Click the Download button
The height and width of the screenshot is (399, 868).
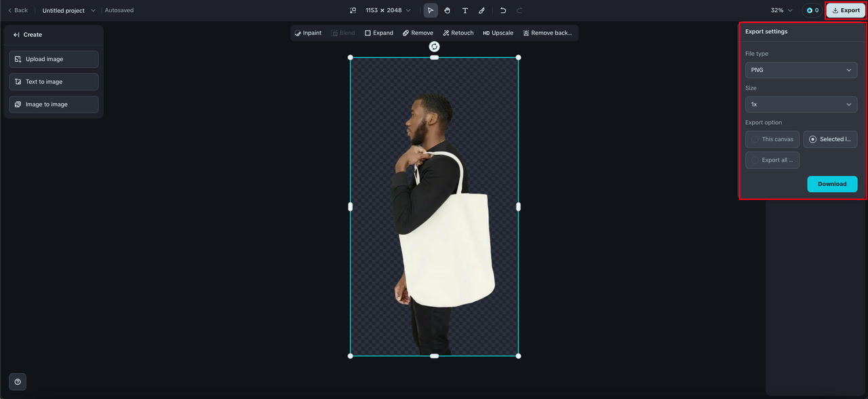point(832,184)
